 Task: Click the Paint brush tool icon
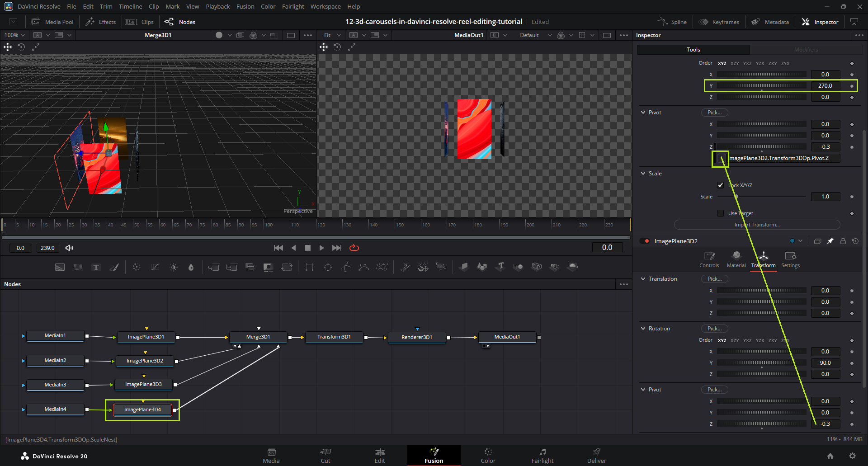click(114, 267)
